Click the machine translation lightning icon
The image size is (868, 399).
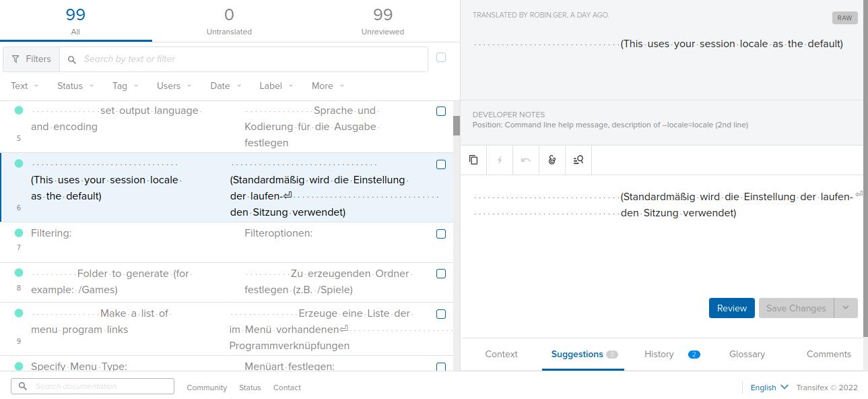pos(500,160)
